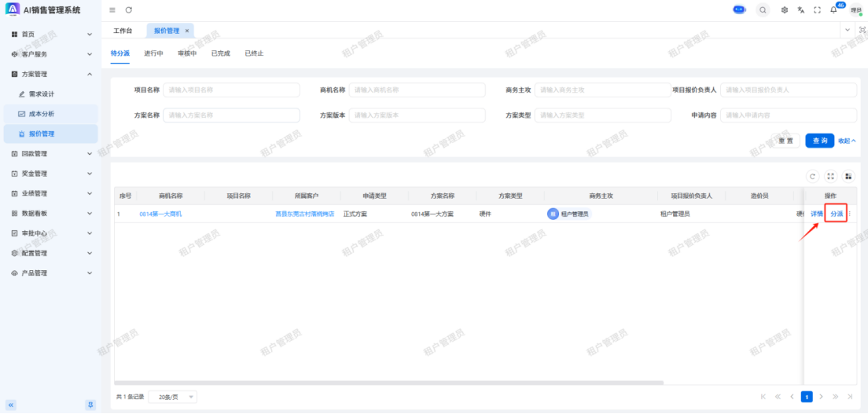
Task: Open the 20条/页 page size dropdown
Action: tap(172, 398)
